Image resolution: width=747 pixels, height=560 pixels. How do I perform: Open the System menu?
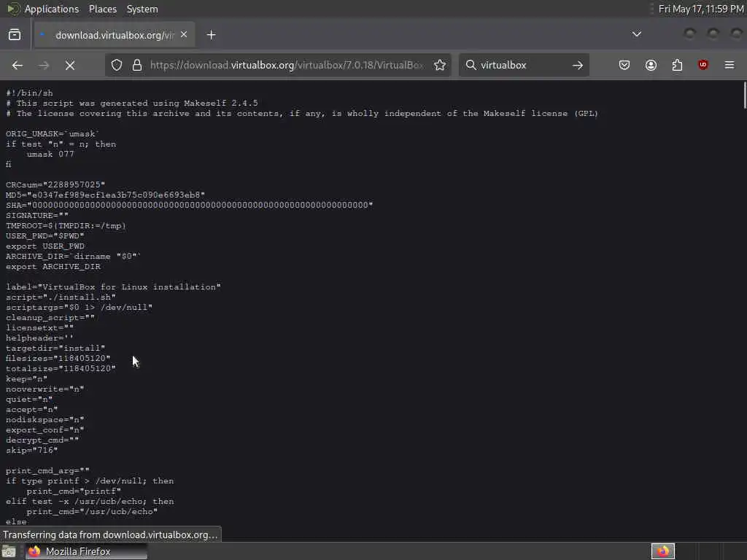click(142, 9)
